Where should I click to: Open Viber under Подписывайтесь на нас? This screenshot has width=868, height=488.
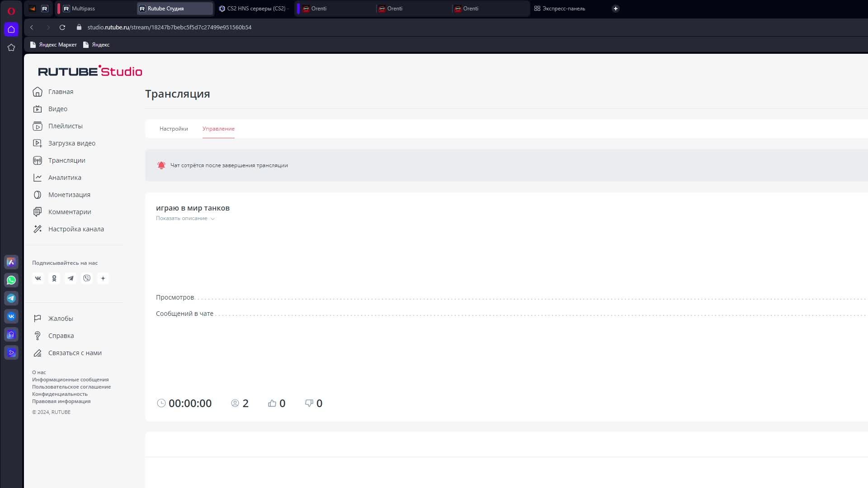(x=87, y=278)
